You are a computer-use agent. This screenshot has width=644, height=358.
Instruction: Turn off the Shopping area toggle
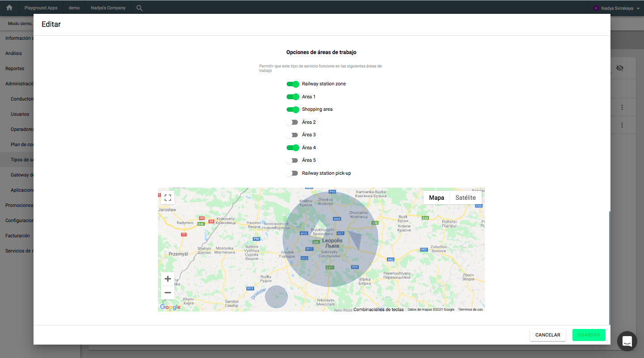coord(293,110)
